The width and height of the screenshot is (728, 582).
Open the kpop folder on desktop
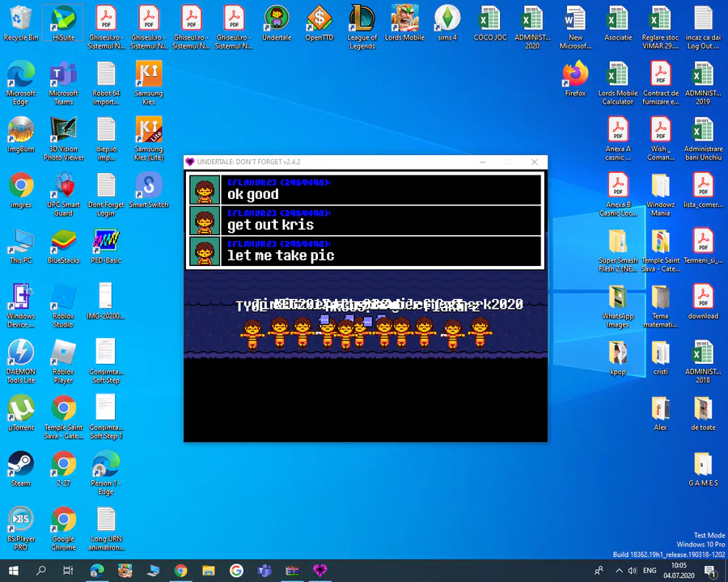pos(618,357)
